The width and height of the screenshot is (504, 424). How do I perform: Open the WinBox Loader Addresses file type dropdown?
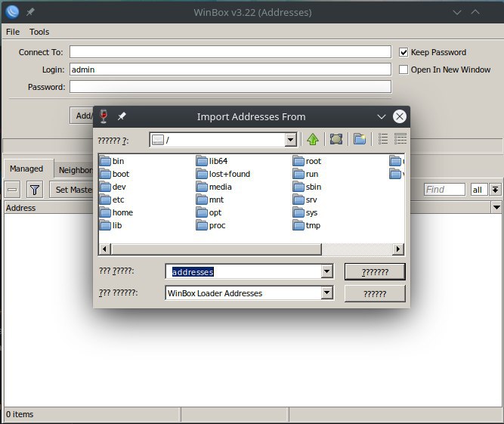pos(326,292)
